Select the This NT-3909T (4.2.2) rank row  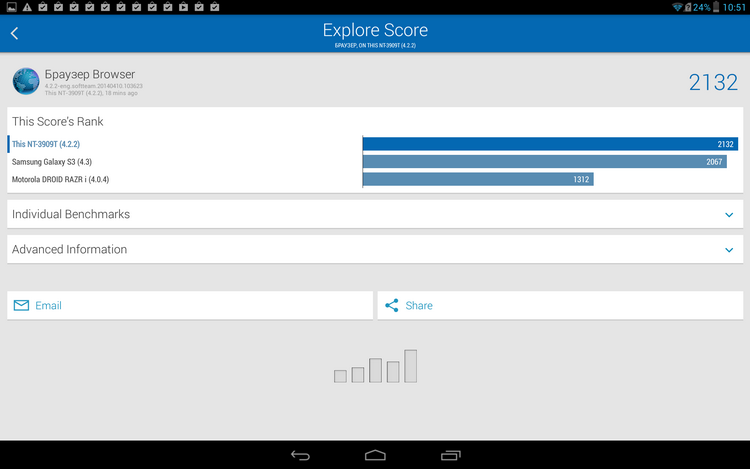tap(375, 144)
